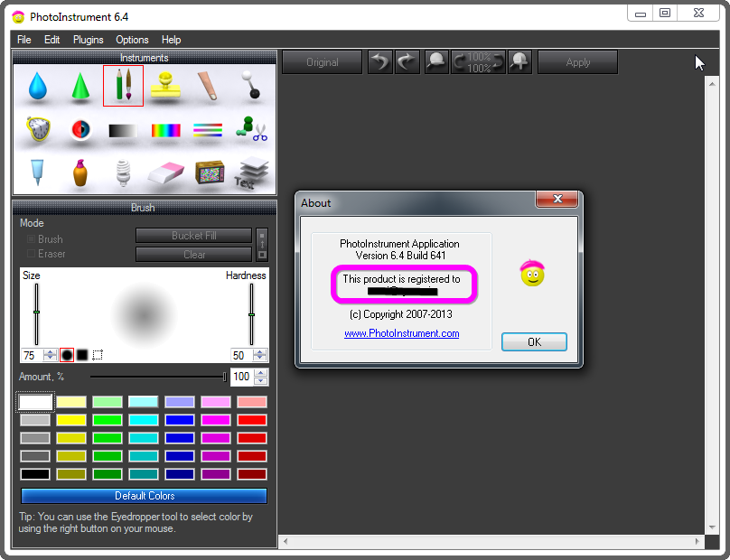Select the black-white gradient tool

coord(123,131)
